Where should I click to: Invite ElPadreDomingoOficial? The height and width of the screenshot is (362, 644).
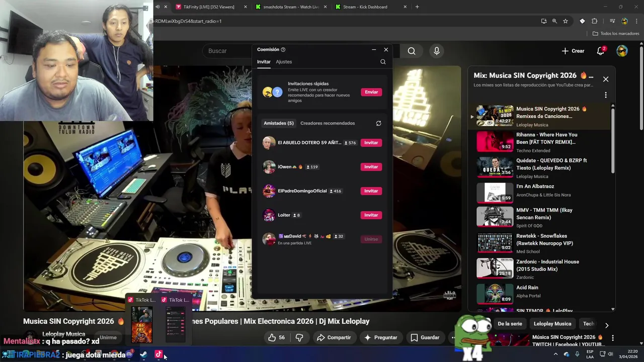click(371, 191)
